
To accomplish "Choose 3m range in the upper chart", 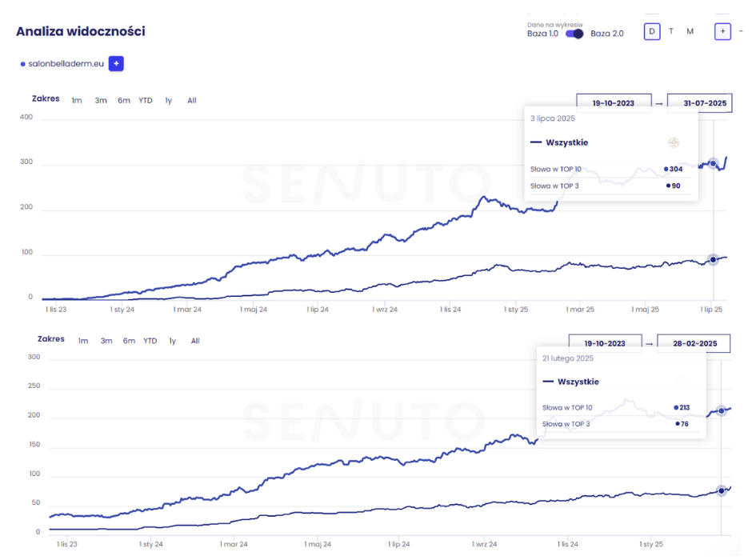I will coord(101,101).
